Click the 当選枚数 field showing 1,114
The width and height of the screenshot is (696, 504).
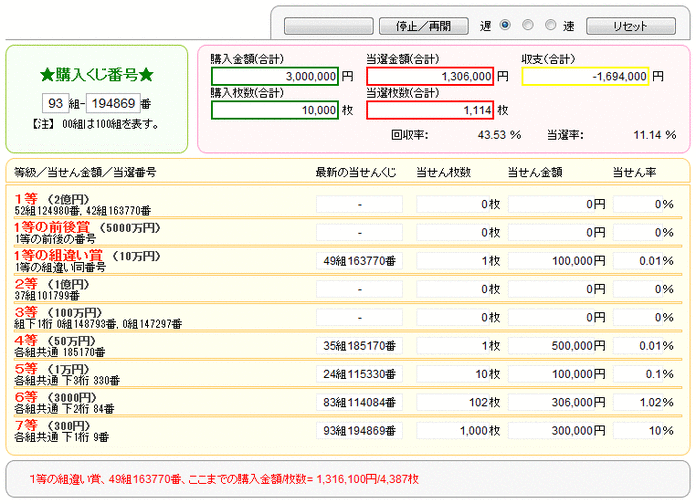pyautogui.click(x=430, y=110)
